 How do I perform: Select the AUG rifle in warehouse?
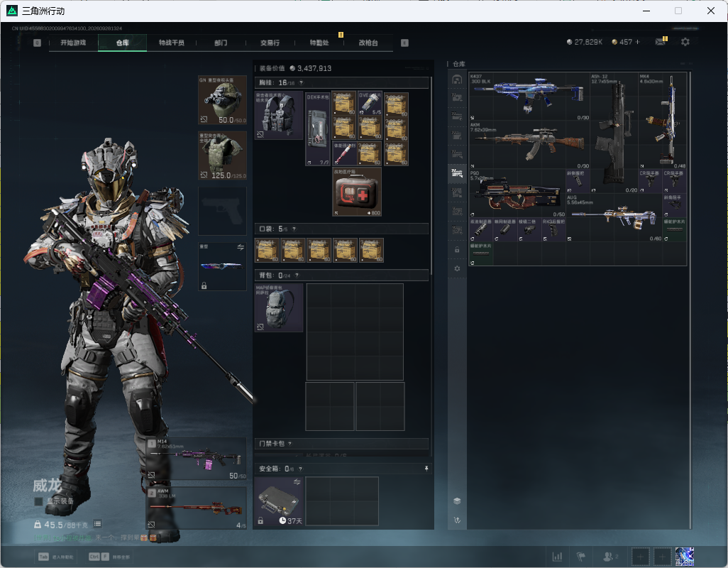pos(614,217)
